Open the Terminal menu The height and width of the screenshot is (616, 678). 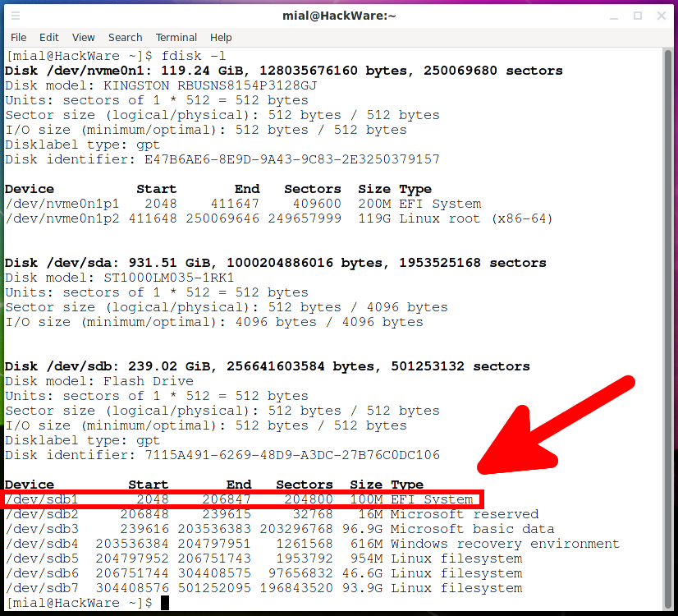(176, 37)
